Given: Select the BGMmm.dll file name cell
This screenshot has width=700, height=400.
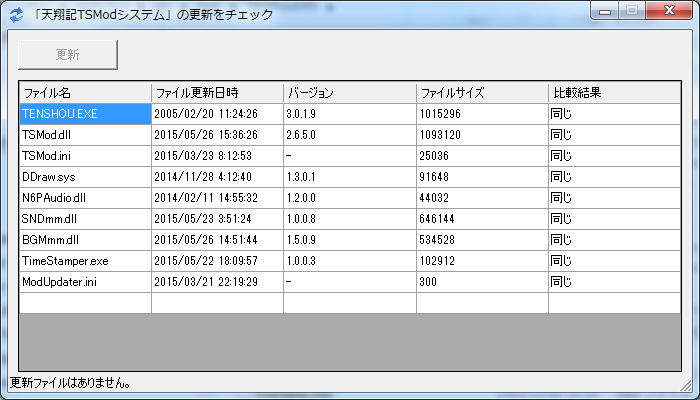Looking at the screenshot, I should pos(85,240).
